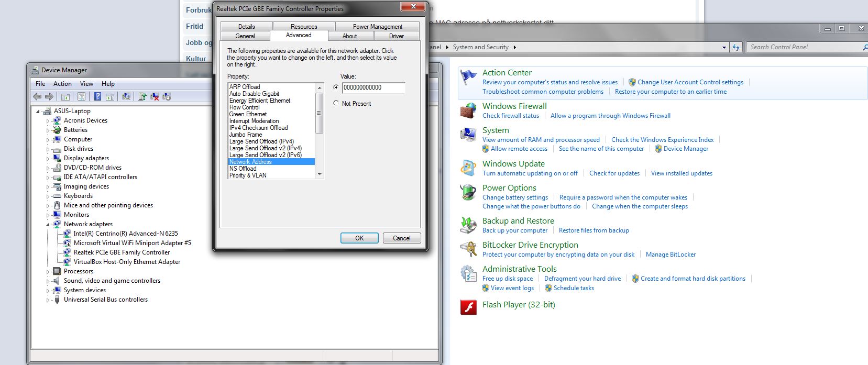Click the Windows Firewall brick wall icon

pos(468,110)
